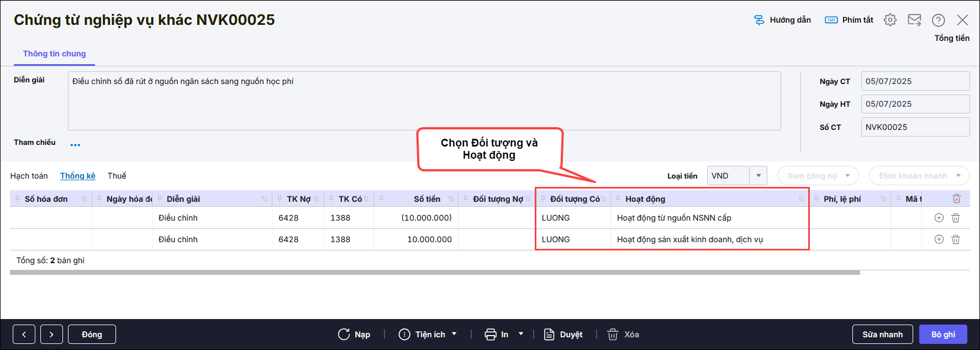Click the envelope feedback icon

(x=914, y=20)
